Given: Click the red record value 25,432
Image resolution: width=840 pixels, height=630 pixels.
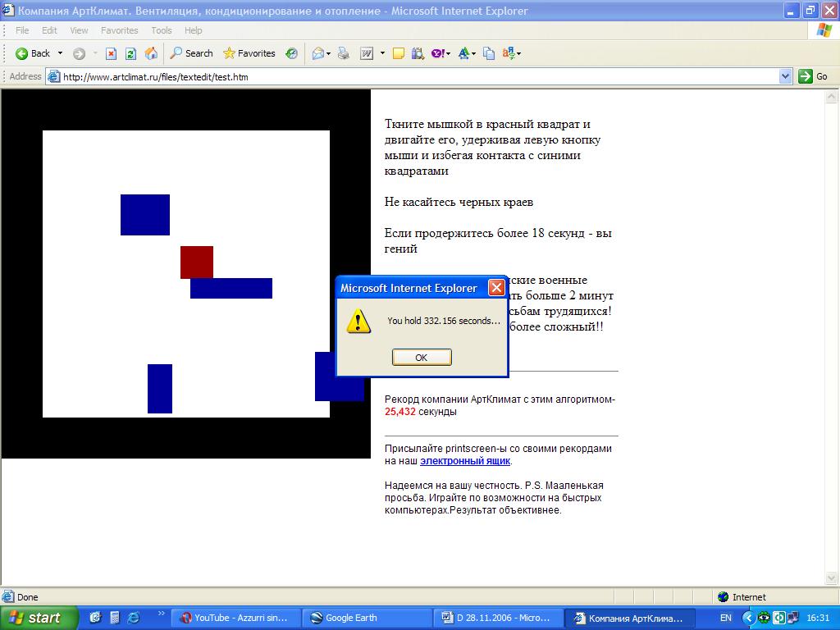Looking at the screenshot, I should point(400,412).
